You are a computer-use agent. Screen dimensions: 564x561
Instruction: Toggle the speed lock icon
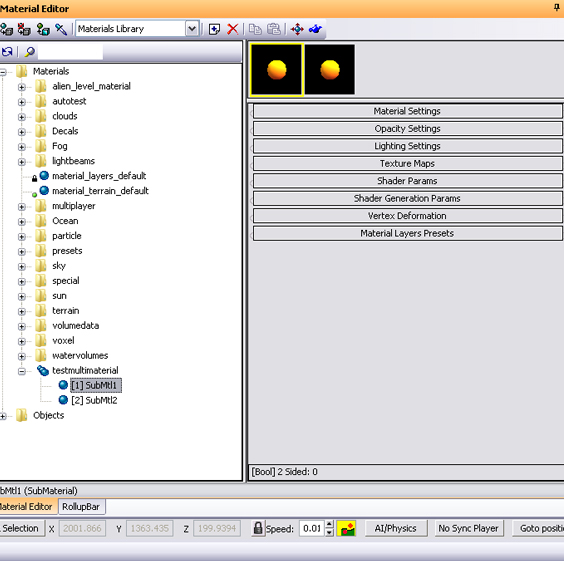pyautogui.click(x=258, y=528)
